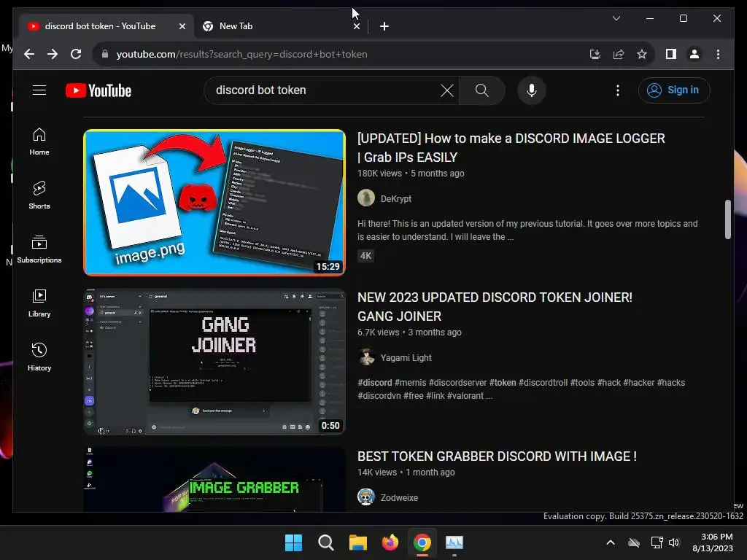Open Subscriptions from sidebar
Screen dimensions: 747x560
click(39, 249)
